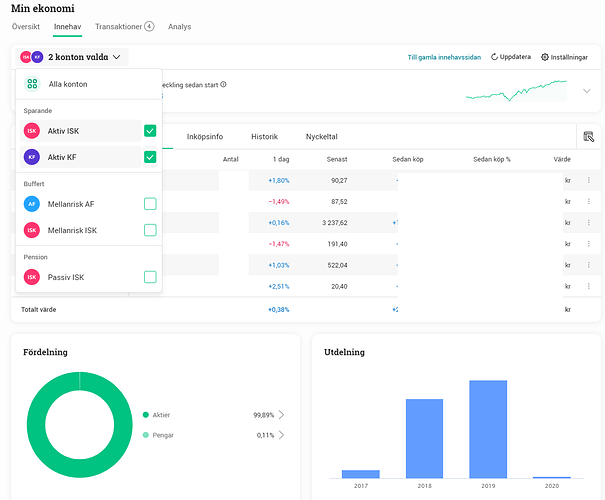Click the Mellanrisk AF account badge

32,204
